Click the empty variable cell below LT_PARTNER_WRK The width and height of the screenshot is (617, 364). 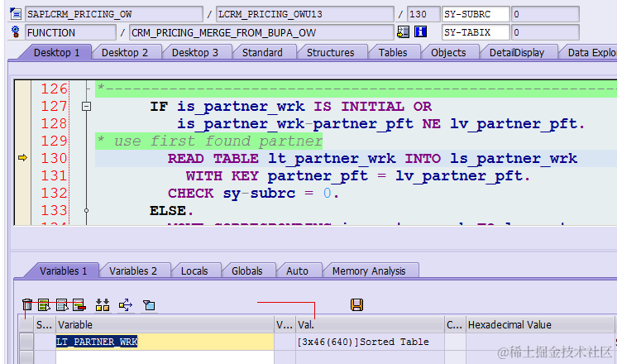pos(165,357)
